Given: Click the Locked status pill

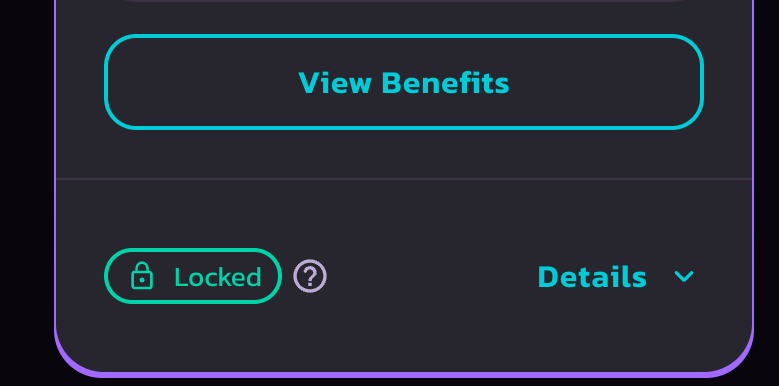Looking at the screenshot, I should tap(193, 276).
